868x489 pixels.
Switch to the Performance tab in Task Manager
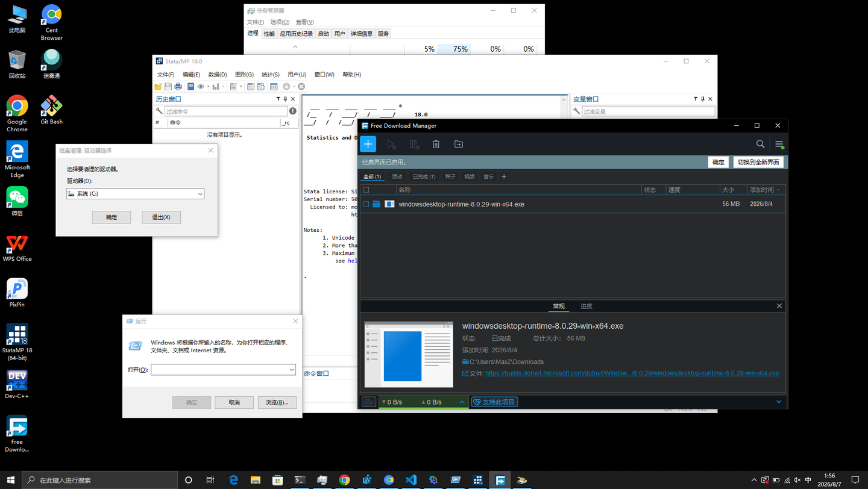[x=269, y=34]
